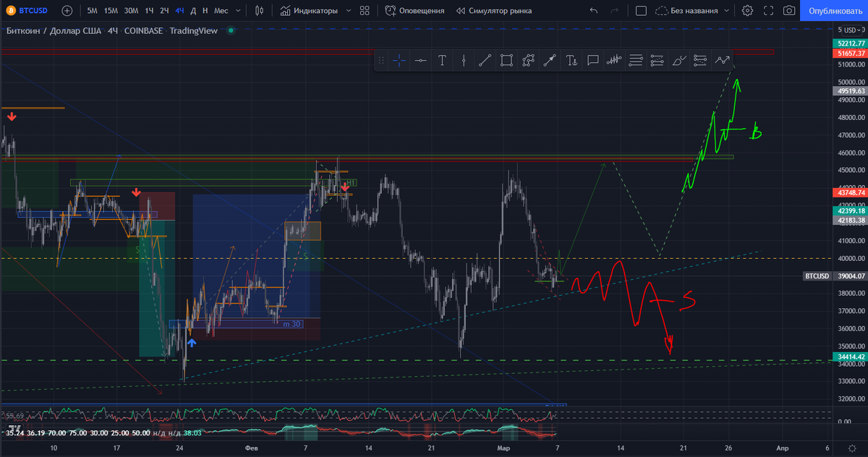Screen dimensions: 868x457
Task: Grab the drawing toolbar drag handle
Action: pyautogui.click(x=381, y=60)
